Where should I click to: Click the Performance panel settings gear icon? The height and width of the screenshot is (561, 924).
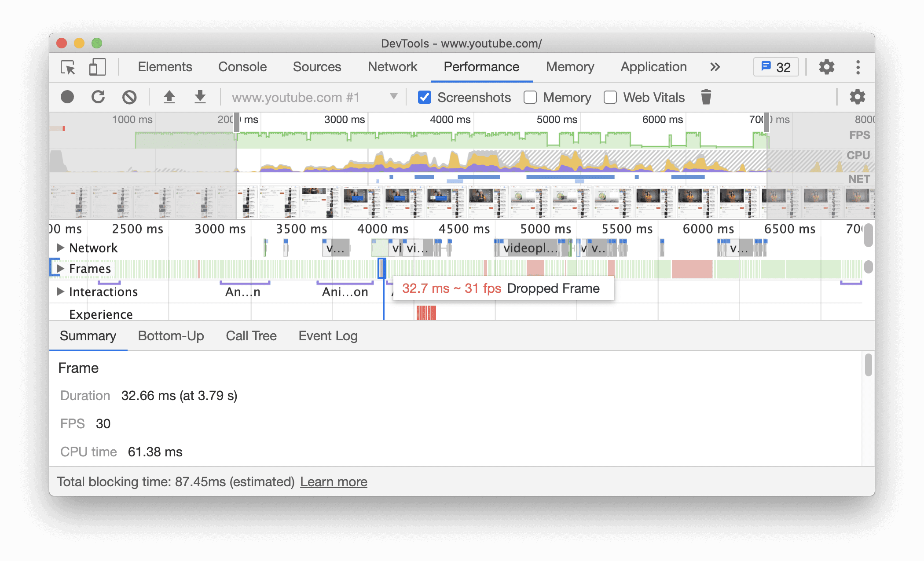click(x=856, y=98)
